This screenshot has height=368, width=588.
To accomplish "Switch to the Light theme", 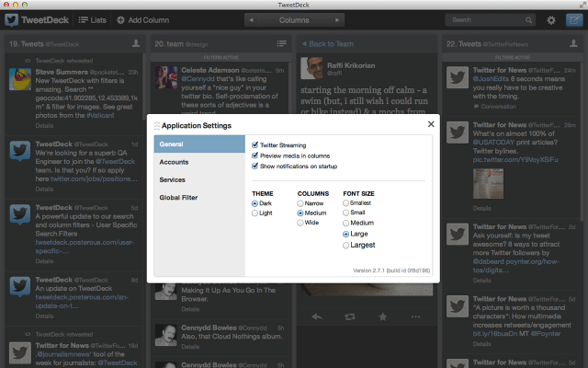I will (255, 213).
